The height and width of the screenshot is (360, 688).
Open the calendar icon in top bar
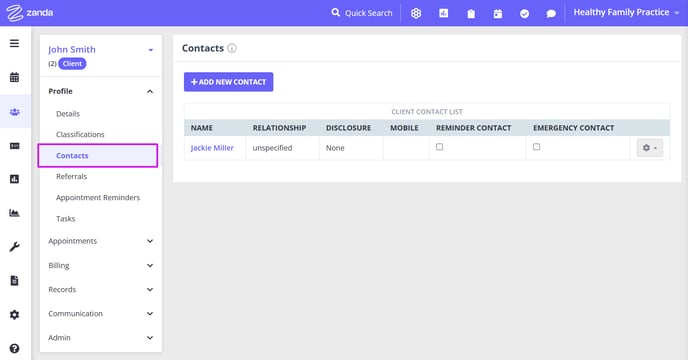click(498, 14)
